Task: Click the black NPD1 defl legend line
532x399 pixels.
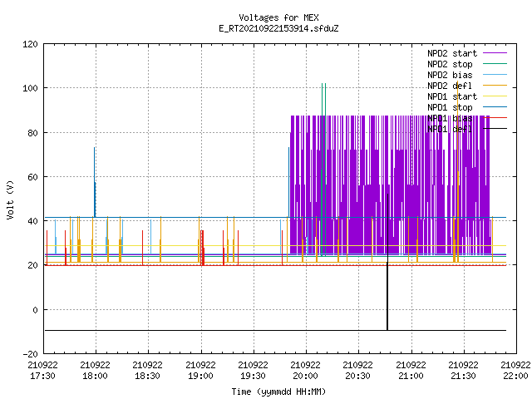Action: tap(495, 129)
